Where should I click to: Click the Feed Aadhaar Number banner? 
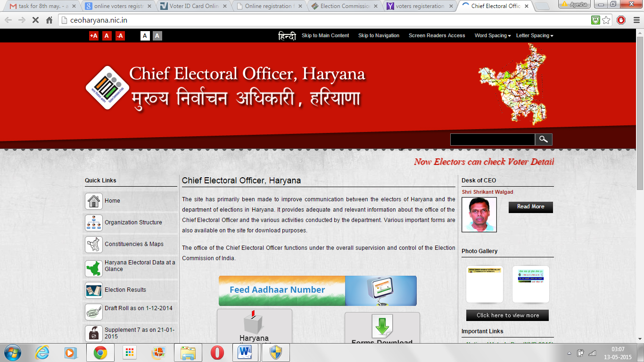318,291
